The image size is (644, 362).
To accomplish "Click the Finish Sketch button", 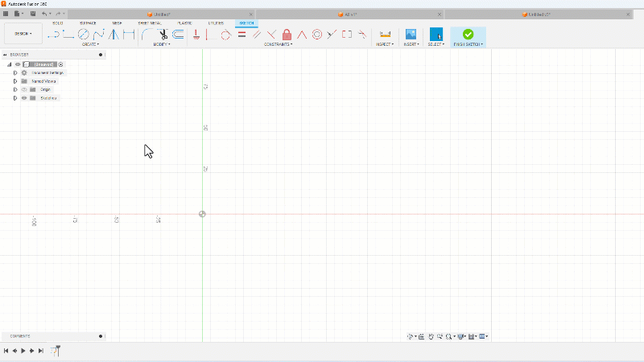I will click(468, 36).
